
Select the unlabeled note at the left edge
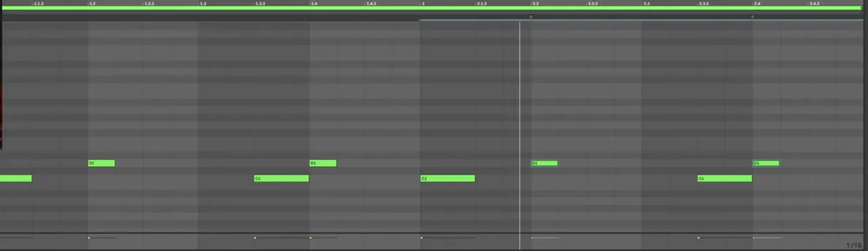[x=16, y=178]
